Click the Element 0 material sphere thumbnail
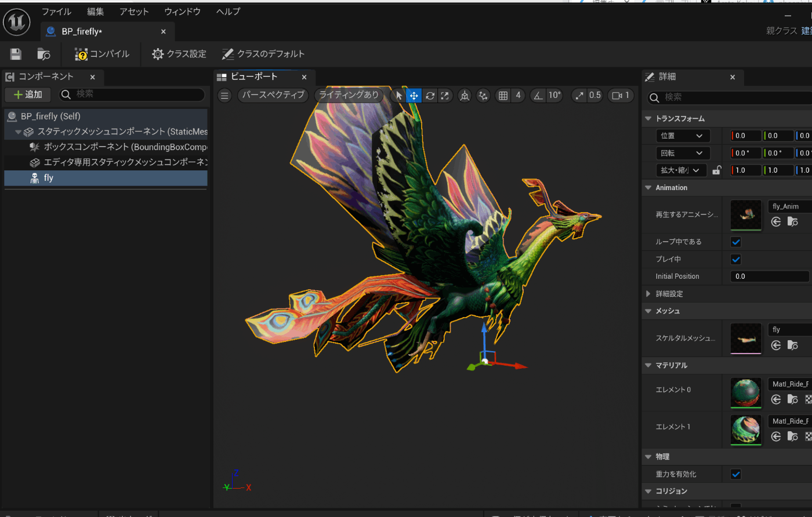 746,394
